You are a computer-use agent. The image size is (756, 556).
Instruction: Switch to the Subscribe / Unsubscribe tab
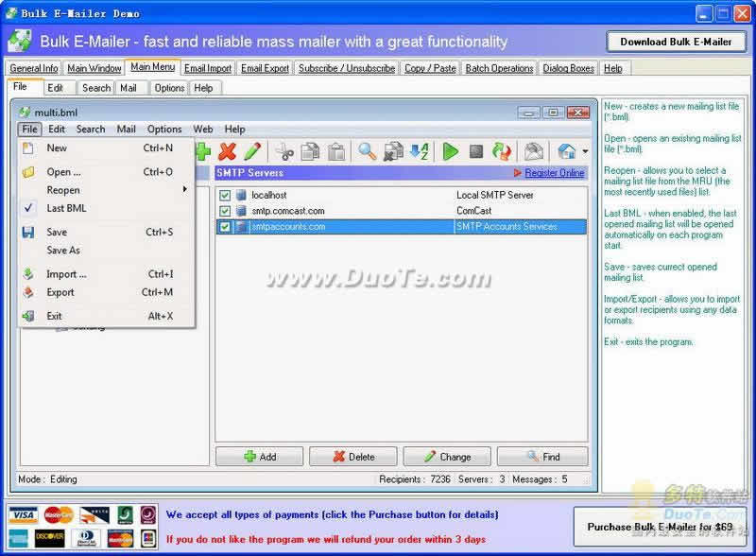pyautogui.click(x=347, y=68)
